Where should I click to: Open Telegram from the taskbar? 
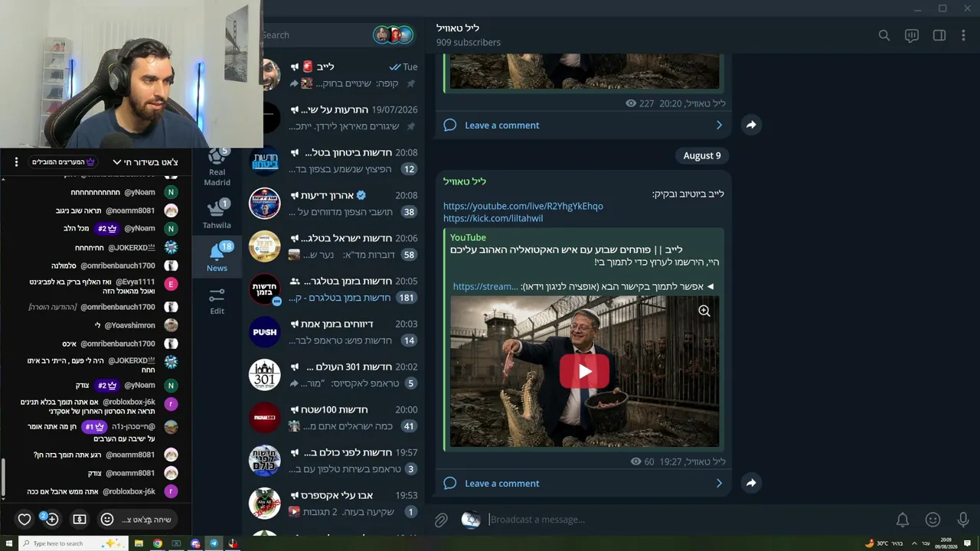(x=214, y=543)
